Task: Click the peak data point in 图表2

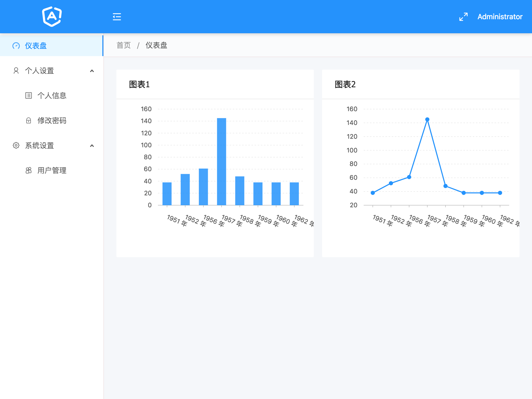Action: 427,119
